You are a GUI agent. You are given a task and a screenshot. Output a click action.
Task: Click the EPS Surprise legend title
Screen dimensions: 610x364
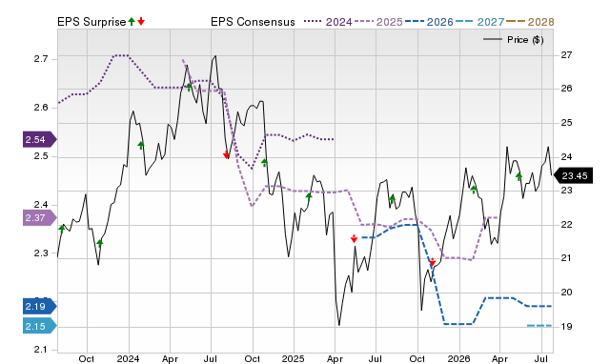(91, 22)
